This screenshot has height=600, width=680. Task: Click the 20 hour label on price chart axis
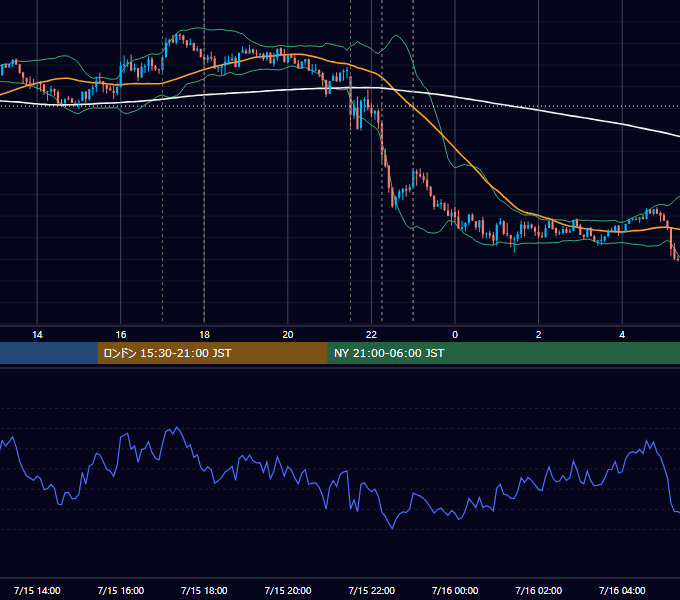click(288, 335)
